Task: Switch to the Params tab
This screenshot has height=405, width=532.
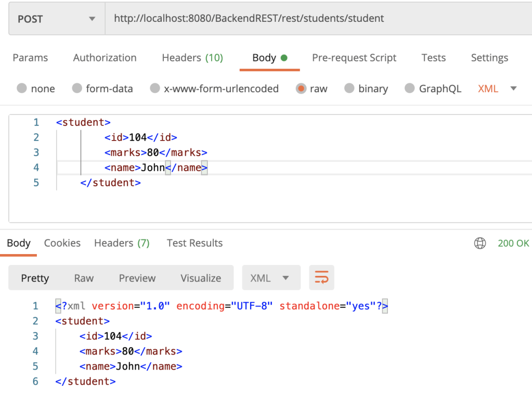Action: click(30, 58)
